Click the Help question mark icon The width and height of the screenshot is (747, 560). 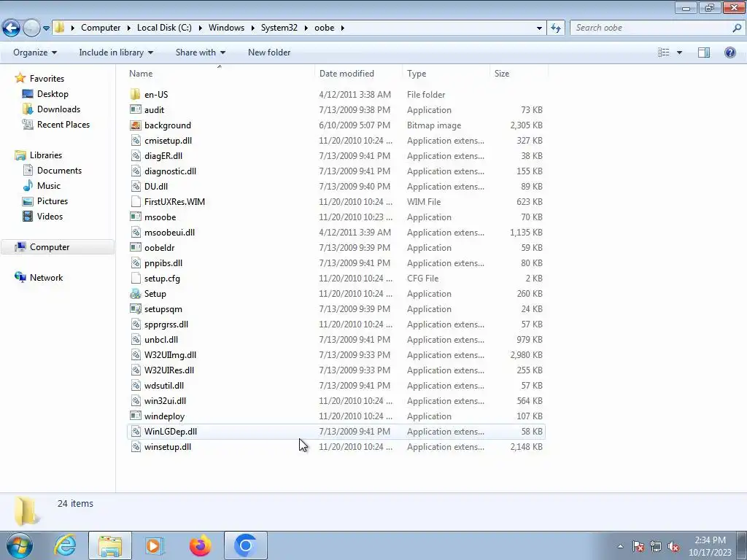pos(729,52)
